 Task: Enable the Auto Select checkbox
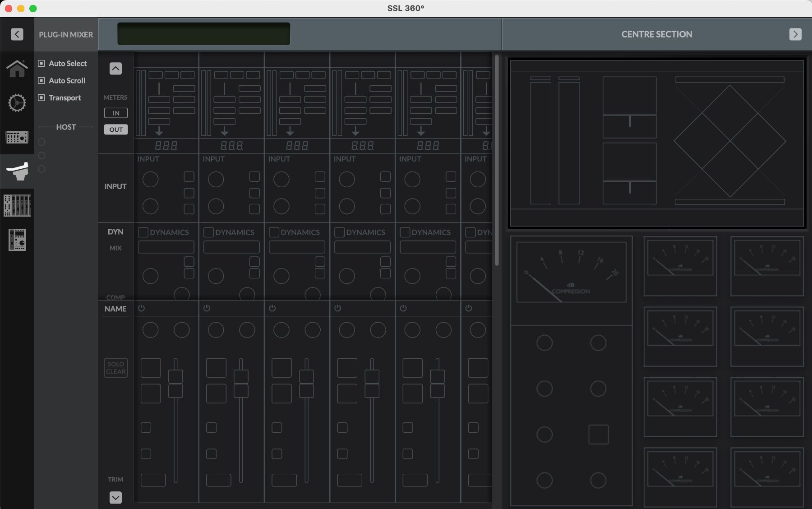point(41,64)
